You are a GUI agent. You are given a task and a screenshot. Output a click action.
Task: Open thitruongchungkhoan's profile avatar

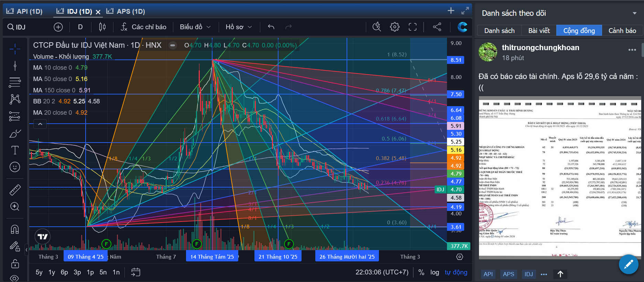coord(488,52)
